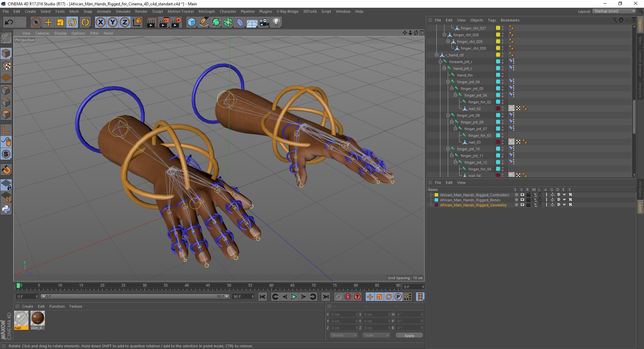Image resolution: width=644 pixels, height=349 pixels.
Task: Click the Undo arrow icon
Action: [x=9, y=22]
